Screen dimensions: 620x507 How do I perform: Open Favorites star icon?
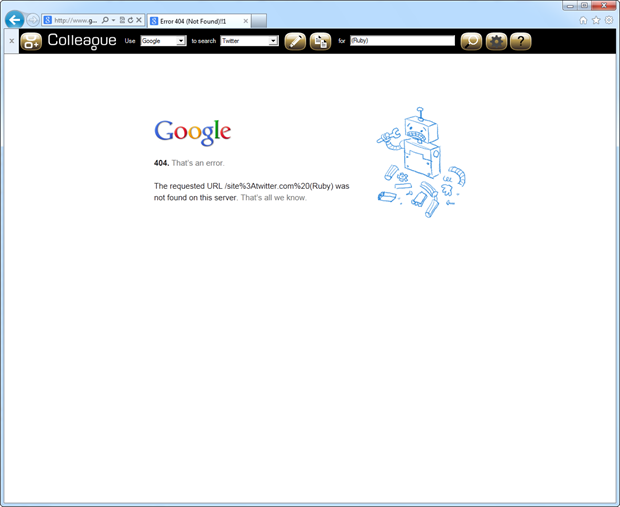click(596, 20)
